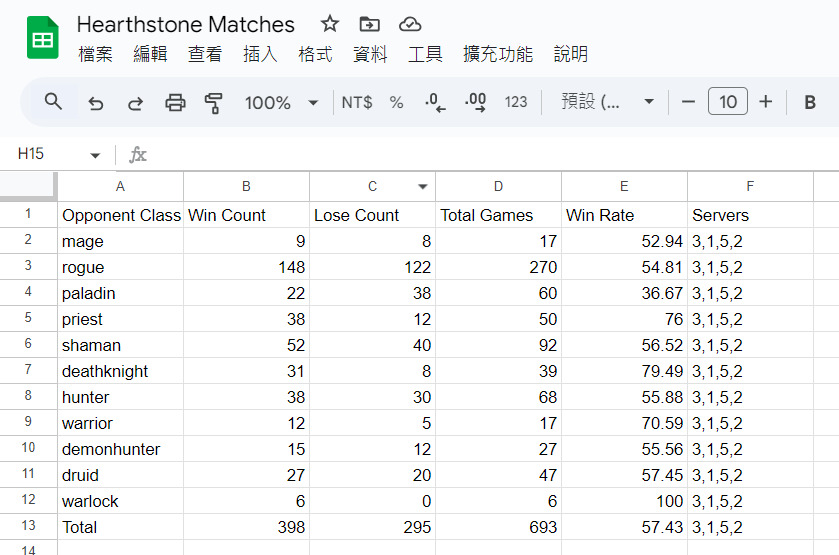Decrease font size with minus button
The image size is (839, 555).
688,102
